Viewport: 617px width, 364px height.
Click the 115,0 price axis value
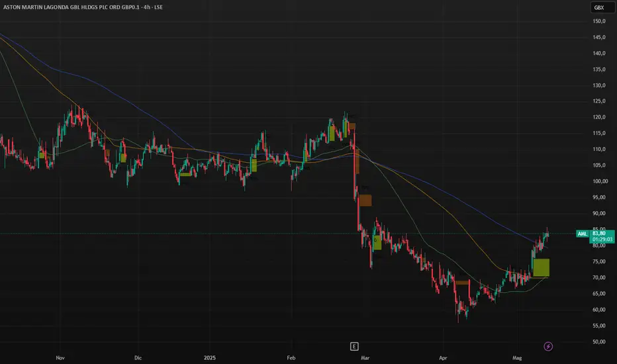(x=599, y=134)
